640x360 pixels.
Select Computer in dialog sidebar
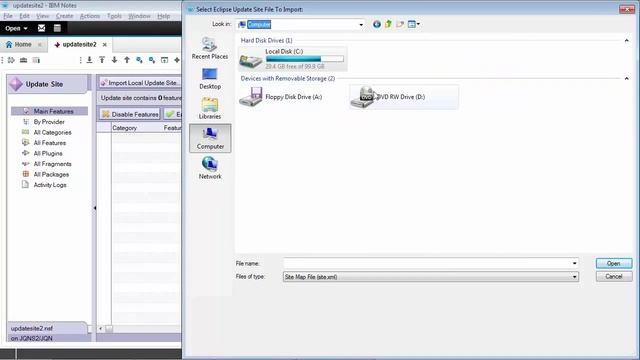click(x=210, y=138)
